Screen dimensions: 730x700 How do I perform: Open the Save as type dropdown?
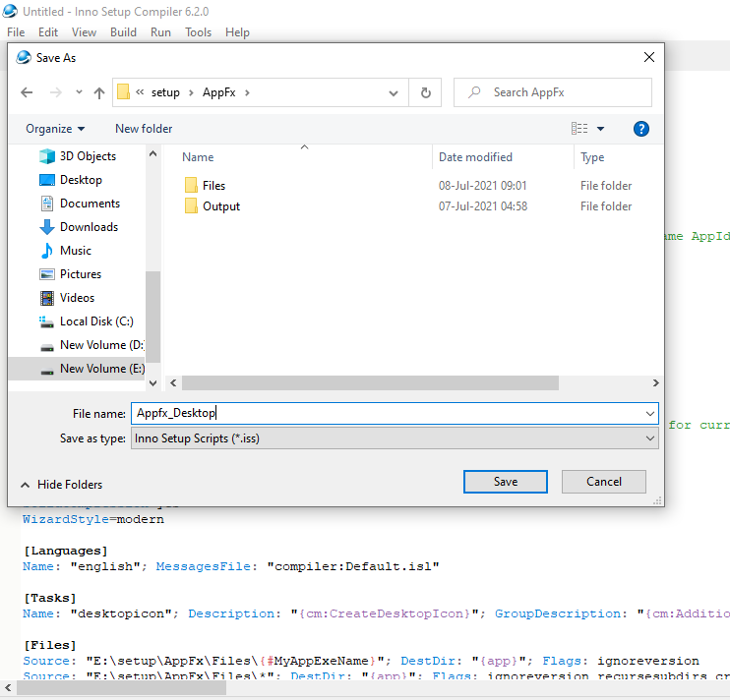click(x=395, y=438)
